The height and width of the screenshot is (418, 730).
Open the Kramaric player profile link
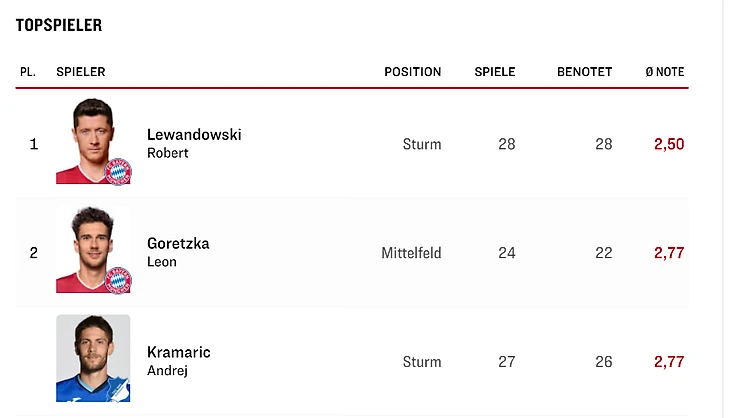tap(179, 353)
